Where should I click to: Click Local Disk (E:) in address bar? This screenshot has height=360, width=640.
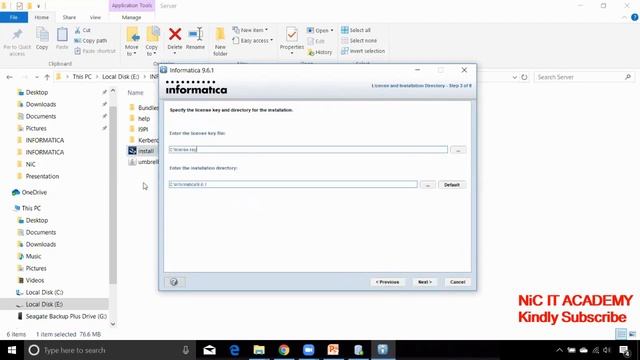(120, 77)
